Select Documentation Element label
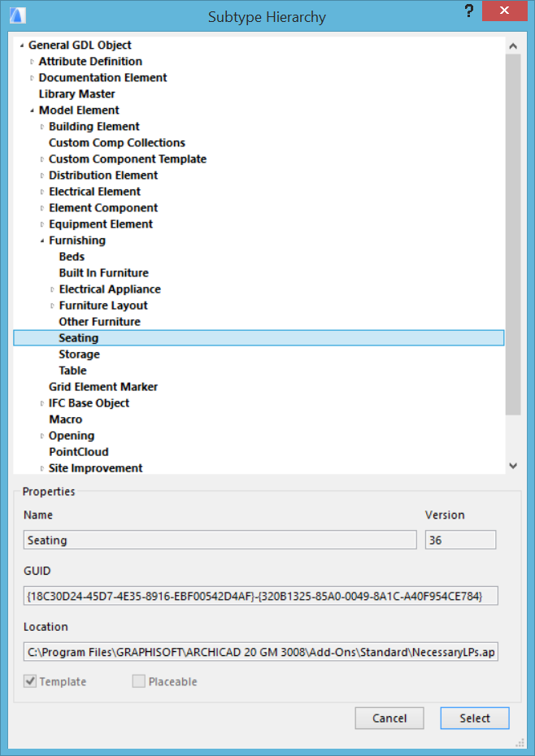The image size is (535, 756). pyautogui.click(x=102, y=77)
